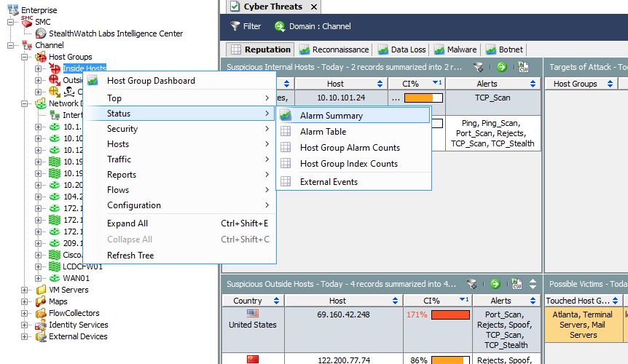628x364 pixels.
Task: Filter the Suspicious Internal Hosts panel
Action: coord(478,67)
